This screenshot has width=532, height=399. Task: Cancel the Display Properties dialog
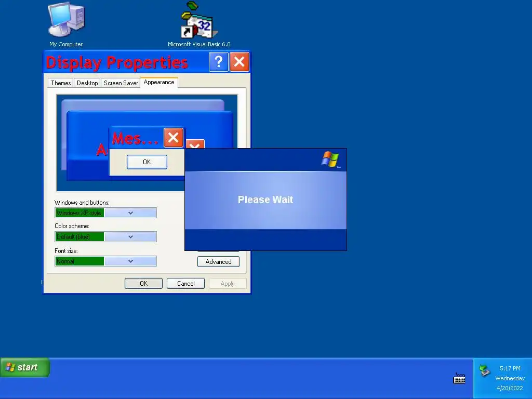click(x=185, y=284)
